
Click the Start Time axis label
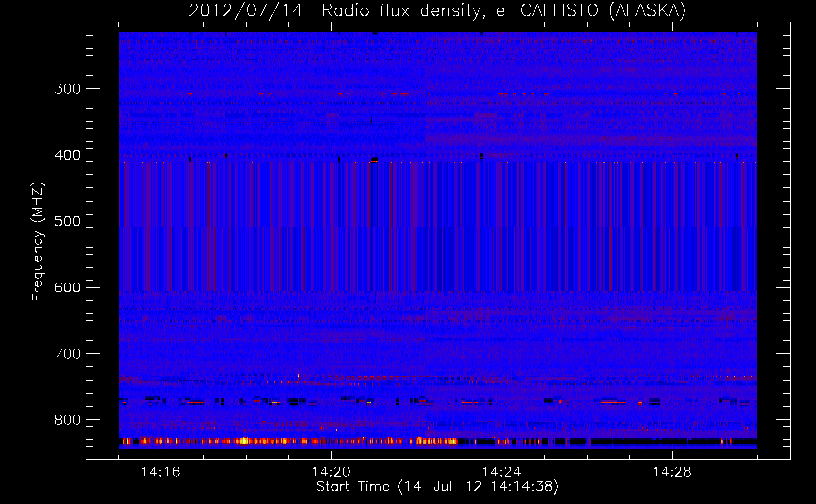coord(437,487)
